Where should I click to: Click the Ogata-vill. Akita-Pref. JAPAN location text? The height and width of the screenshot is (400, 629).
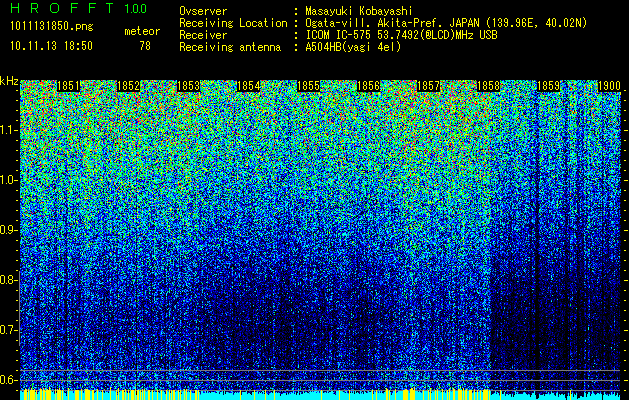tap(446, 23)
